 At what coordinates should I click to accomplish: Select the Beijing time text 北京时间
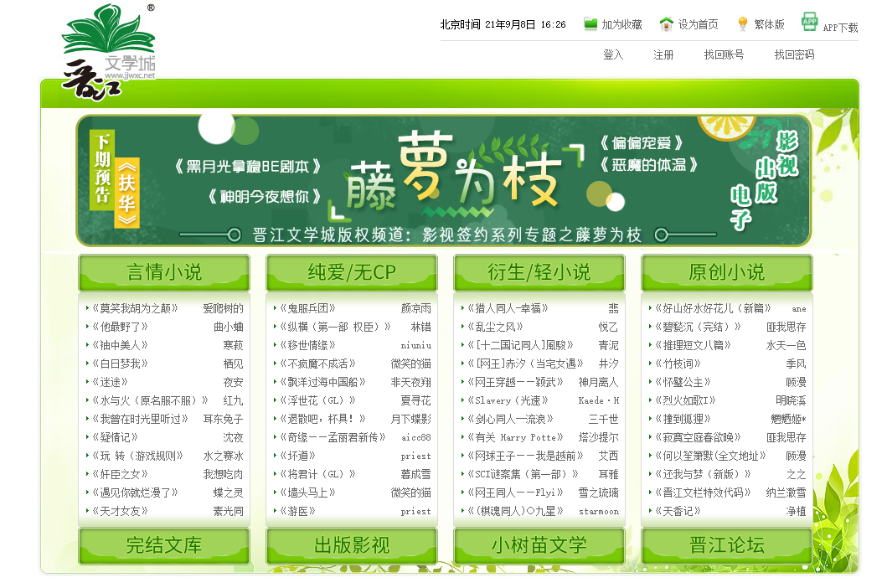[x=460, y=24]
